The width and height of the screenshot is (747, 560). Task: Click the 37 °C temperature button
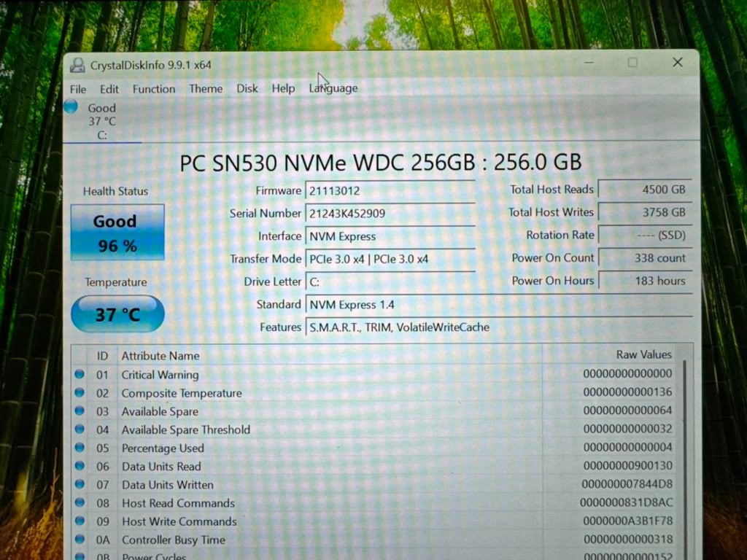(x=117, y=314)
